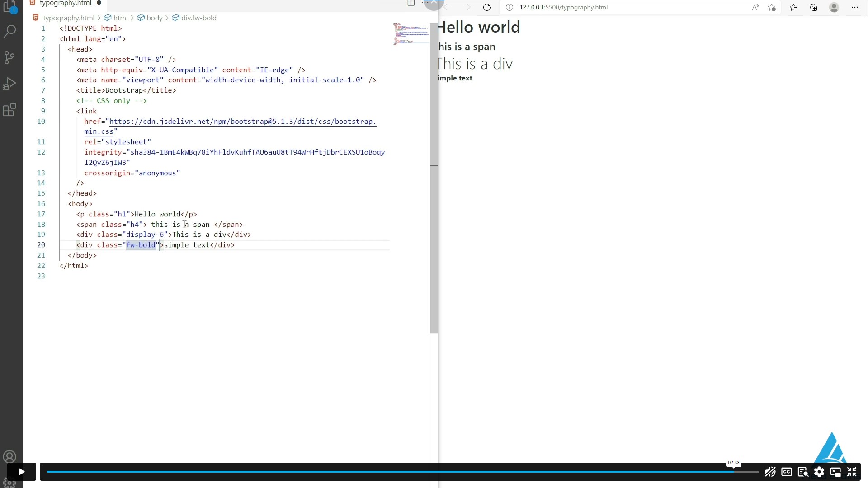Open the Explorer view showing one notification
Screen dimensions: 868x488
10,7
